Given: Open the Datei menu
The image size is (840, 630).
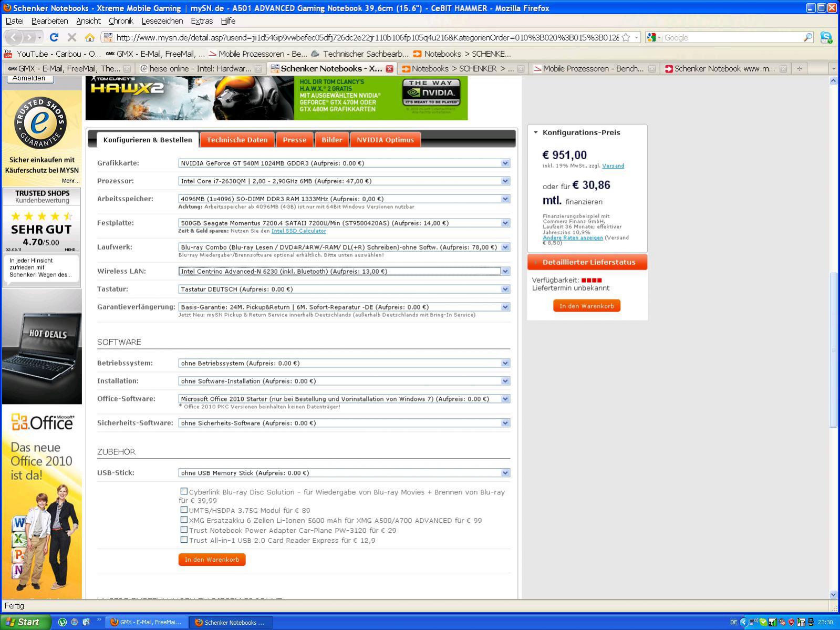Looking at the screenshot, I should click(x=15, y=21).
